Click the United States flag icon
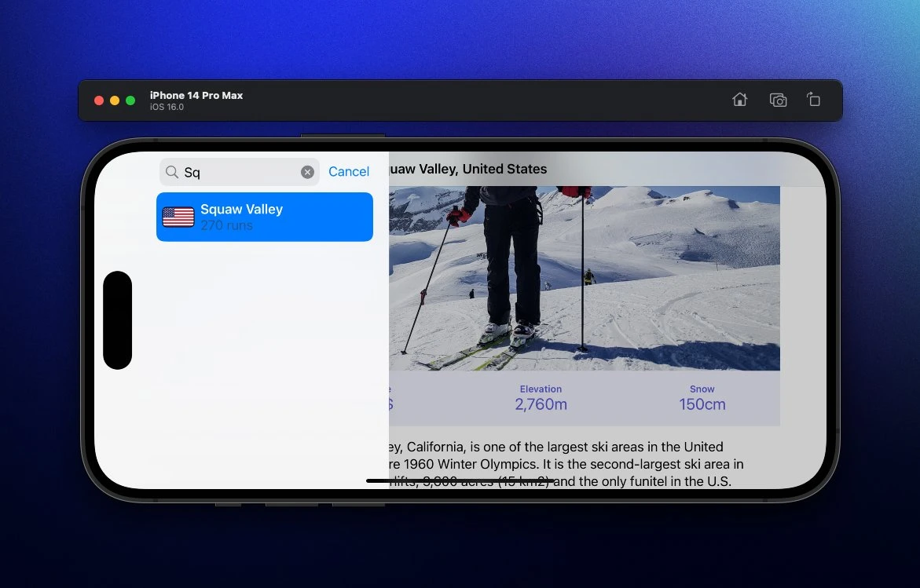 [x=178, y=217]
